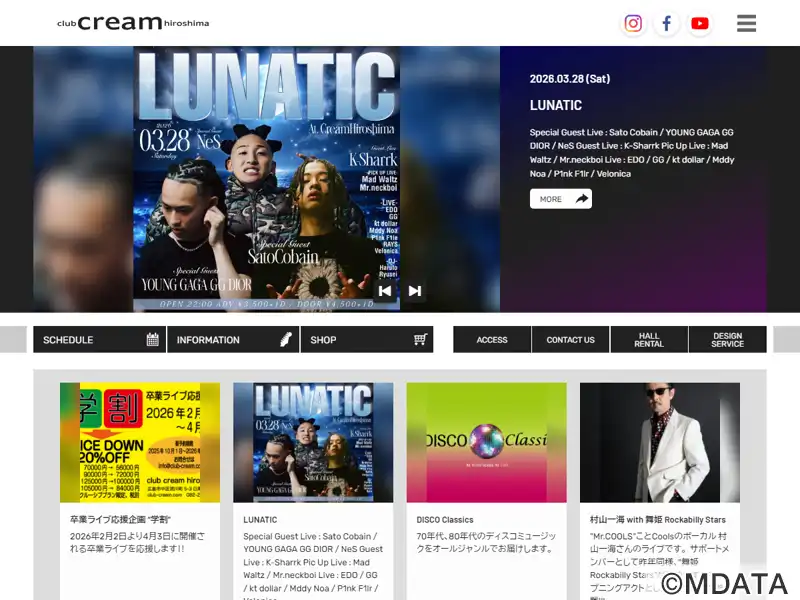The image size is (800, 600).
Task: Skip to next slide in carousel
Action: [415, 291]
